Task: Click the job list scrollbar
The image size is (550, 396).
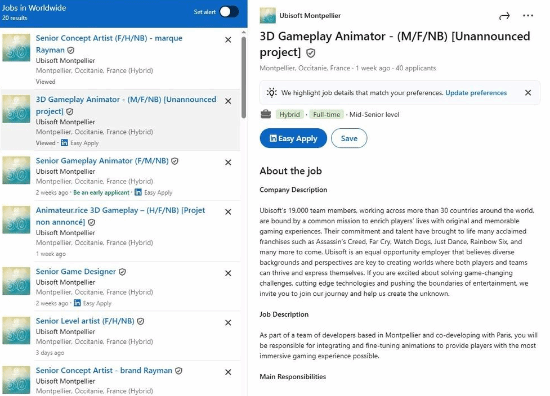Action: pyautogui.click(x=243, y=77)
